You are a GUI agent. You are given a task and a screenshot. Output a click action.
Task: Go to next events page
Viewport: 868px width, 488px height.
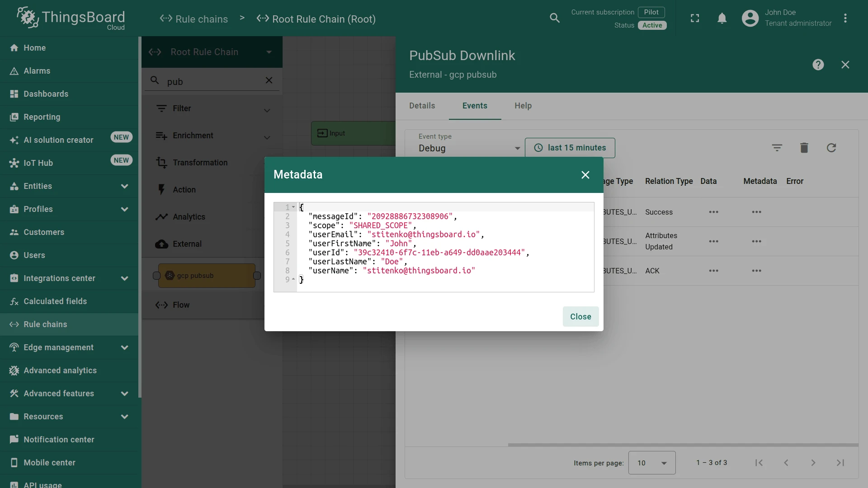click(x=813, y=463)
